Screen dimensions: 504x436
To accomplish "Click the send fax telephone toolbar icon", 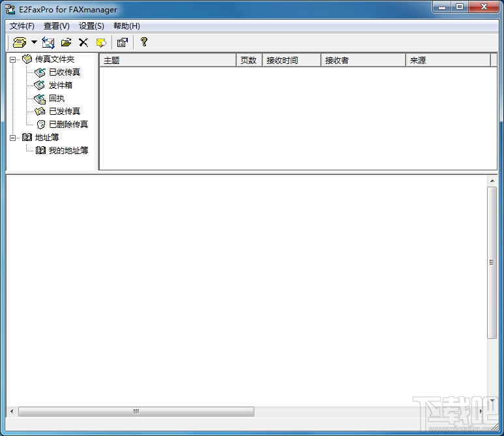I will [20, 42].
